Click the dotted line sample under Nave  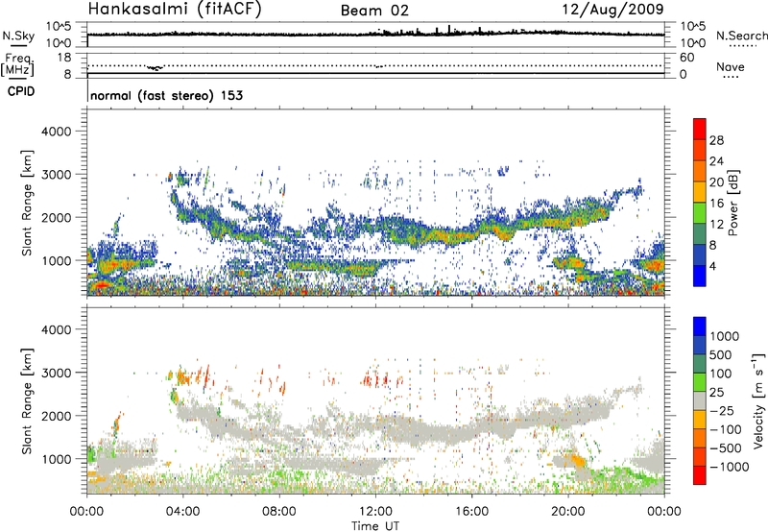(x=732, y=78)
